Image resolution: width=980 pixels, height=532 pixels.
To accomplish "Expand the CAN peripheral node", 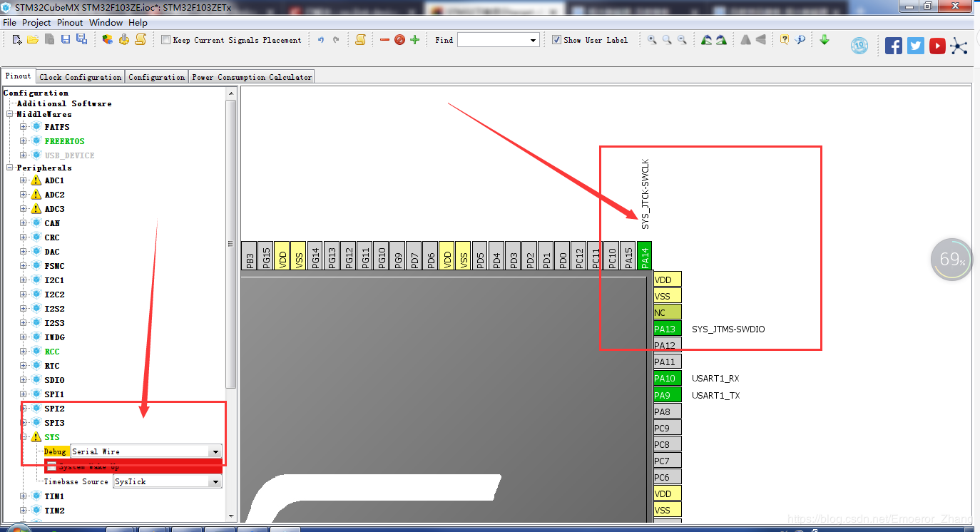I will 24,223.
